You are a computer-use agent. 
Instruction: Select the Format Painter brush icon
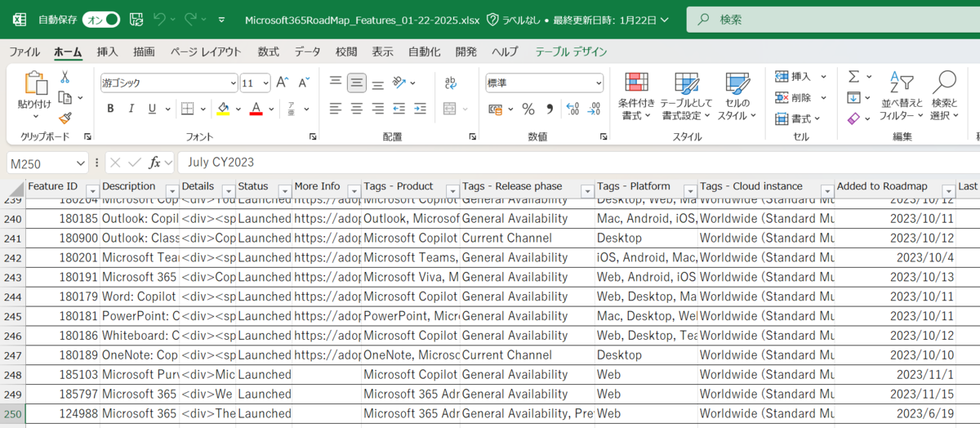coord(65,119)
